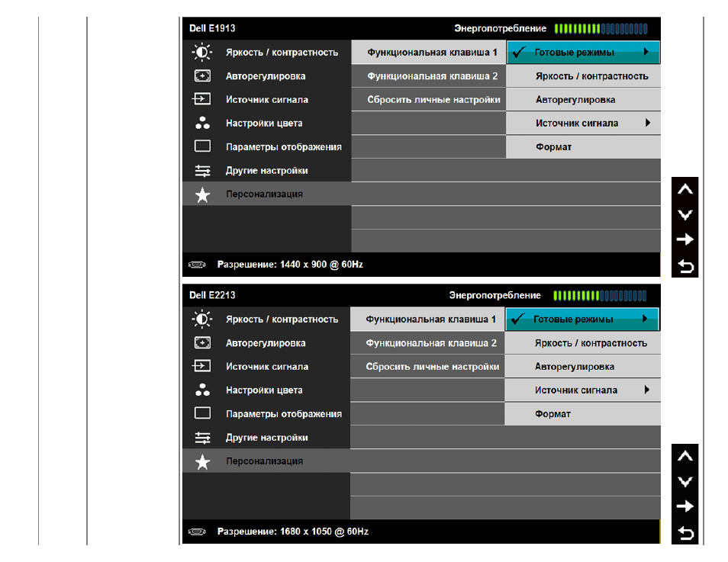Choose Функциональная клавиша 1 in E2213

[x=427, y=319]
